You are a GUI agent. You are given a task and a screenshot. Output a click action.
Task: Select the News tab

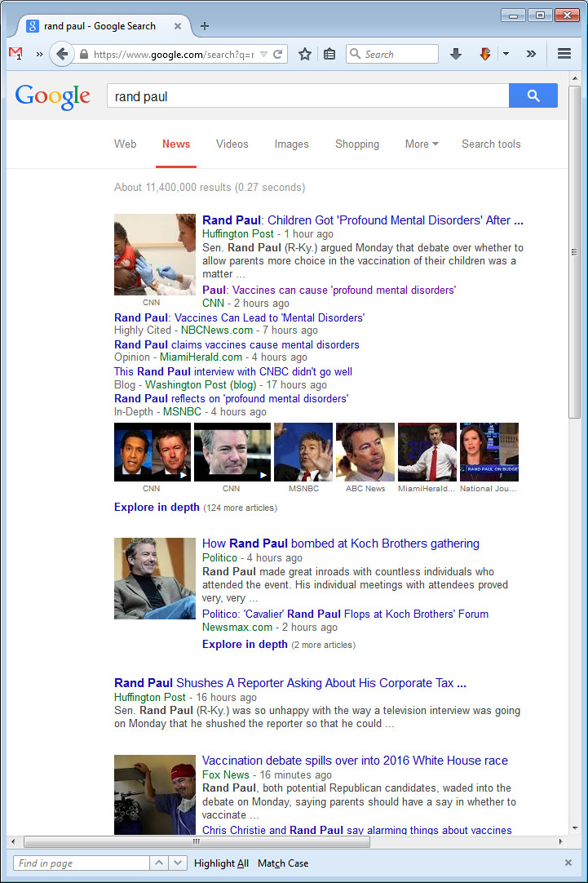pyautogui.click(x=176, y=144)
